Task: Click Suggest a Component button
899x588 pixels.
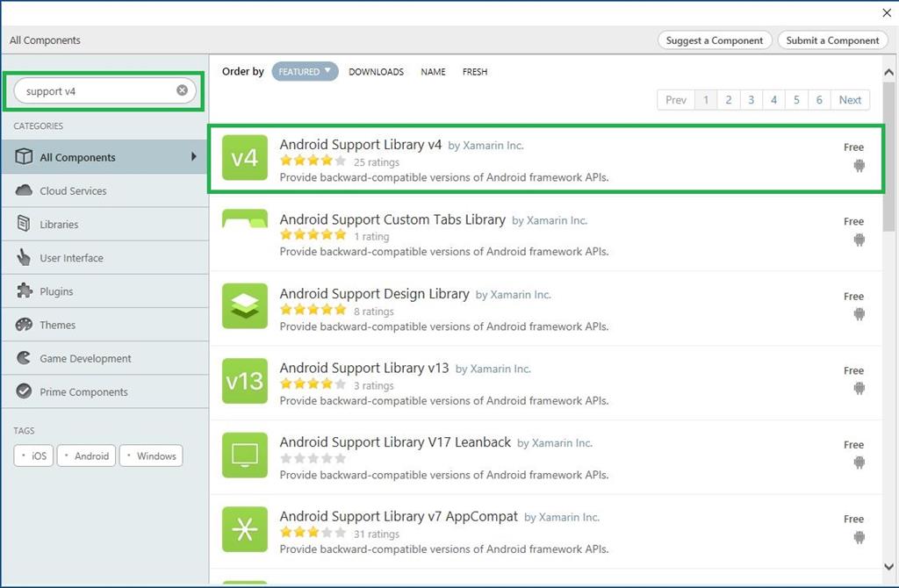Action: 715,40
